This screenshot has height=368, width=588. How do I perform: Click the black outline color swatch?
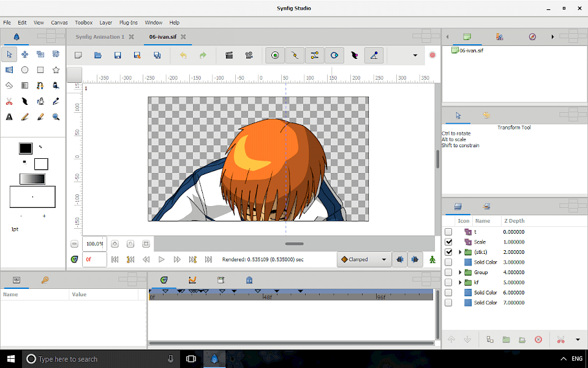tap(26, 148)
